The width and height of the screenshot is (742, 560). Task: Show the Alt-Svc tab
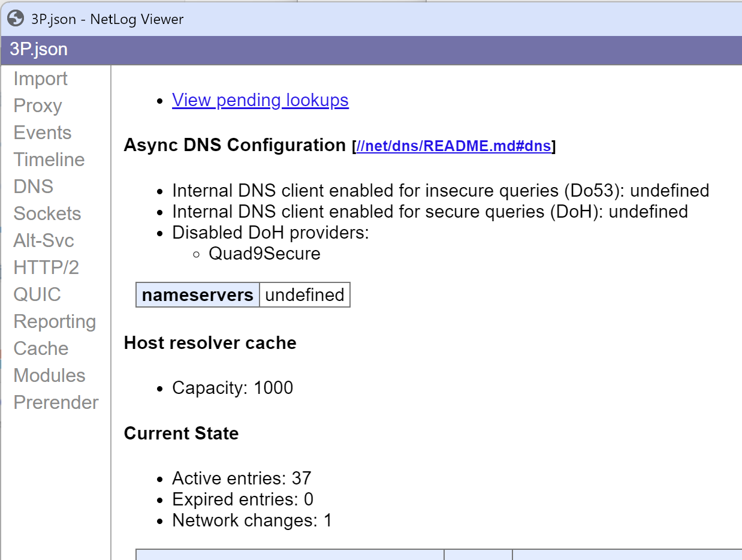(44, 240)
